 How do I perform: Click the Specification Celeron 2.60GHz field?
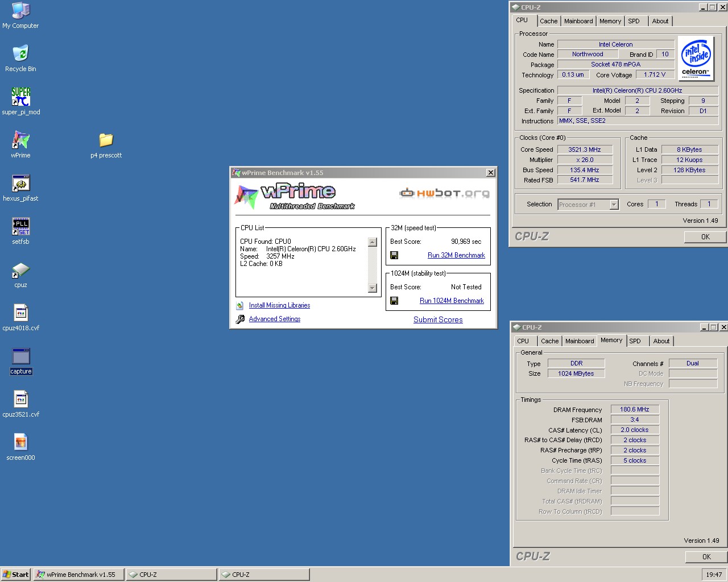click(x=638, y=90)
